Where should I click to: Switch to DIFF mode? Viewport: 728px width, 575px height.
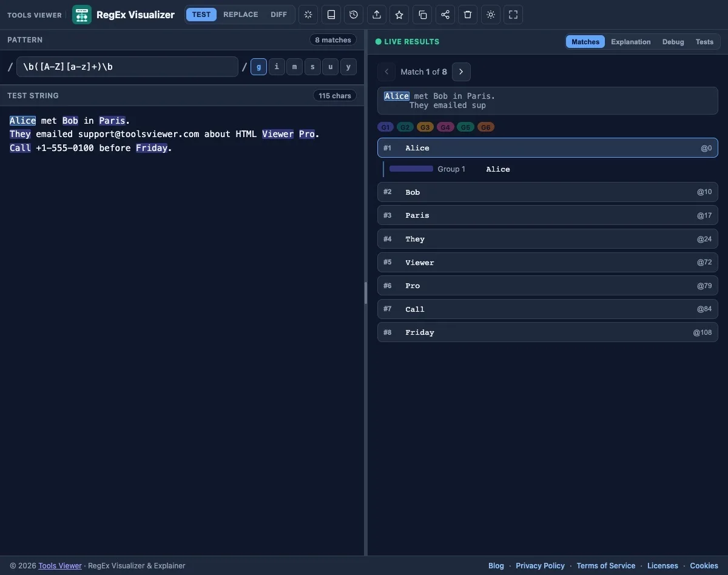pyautogui.click(x=279, y=15)
